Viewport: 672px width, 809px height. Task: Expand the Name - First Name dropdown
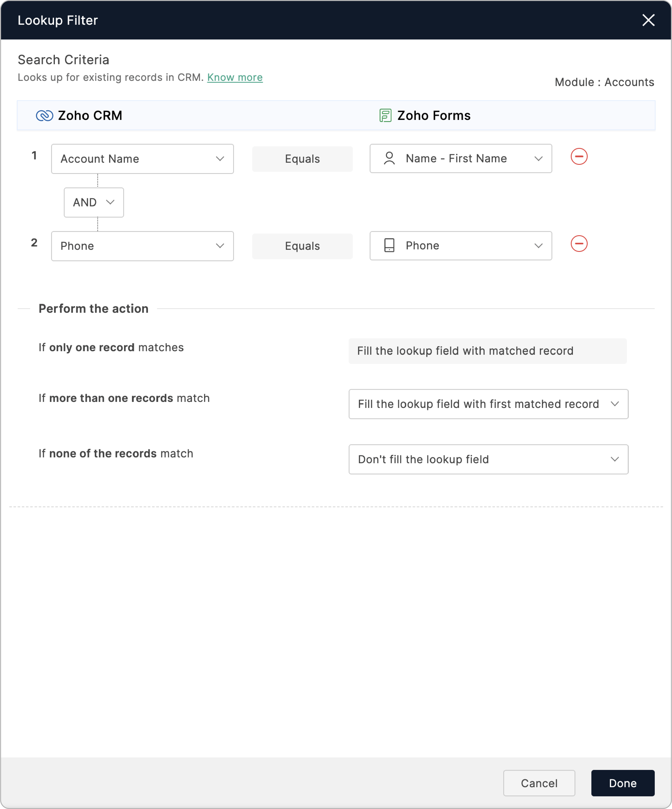click(461, 158)
